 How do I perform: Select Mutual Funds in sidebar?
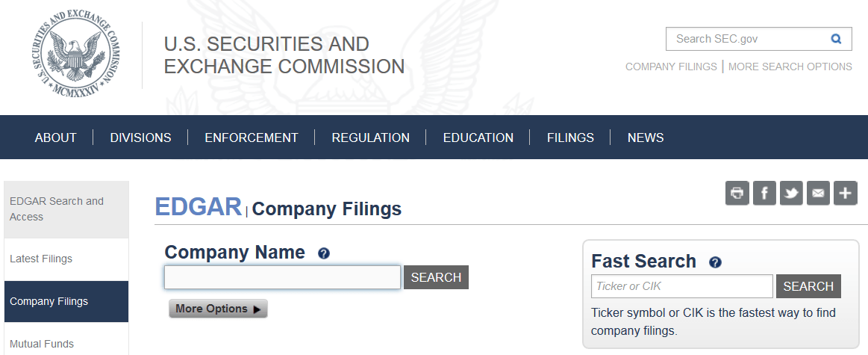click(x=42, y=344)
